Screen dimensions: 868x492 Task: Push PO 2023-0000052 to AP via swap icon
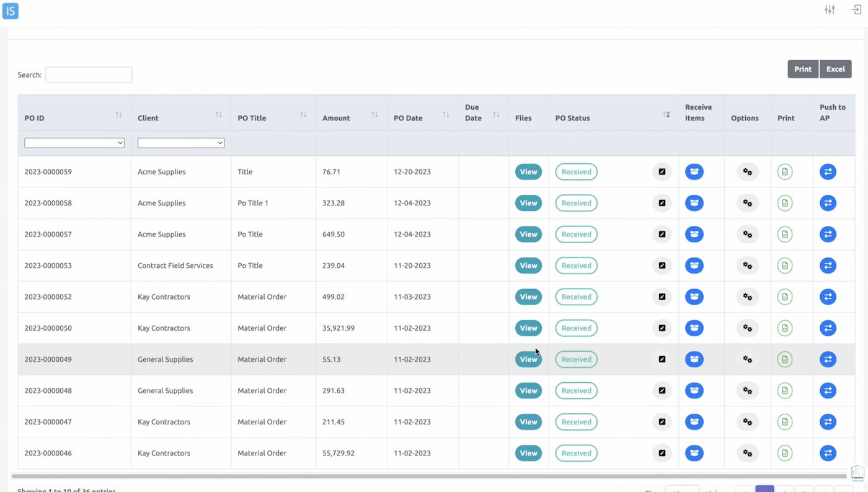pos(828,297)
